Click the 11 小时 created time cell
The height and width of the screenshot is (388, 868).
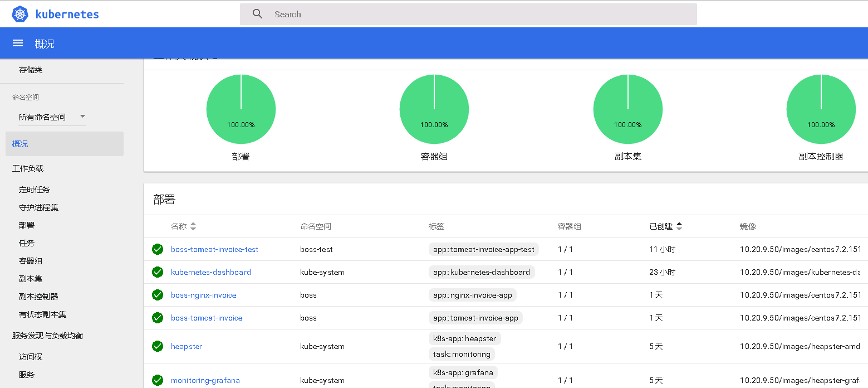pyautogui.click(x=662, y=249)
